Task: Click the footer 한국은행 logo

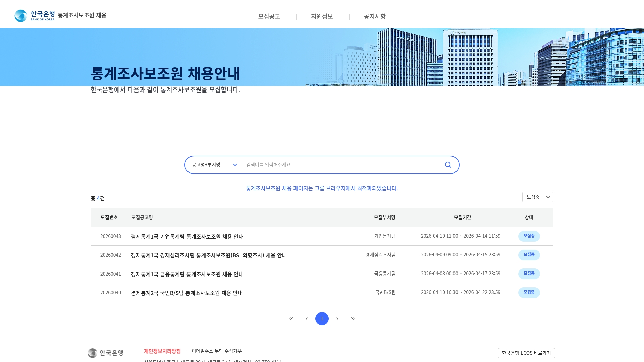Action: tap(106, 353)
